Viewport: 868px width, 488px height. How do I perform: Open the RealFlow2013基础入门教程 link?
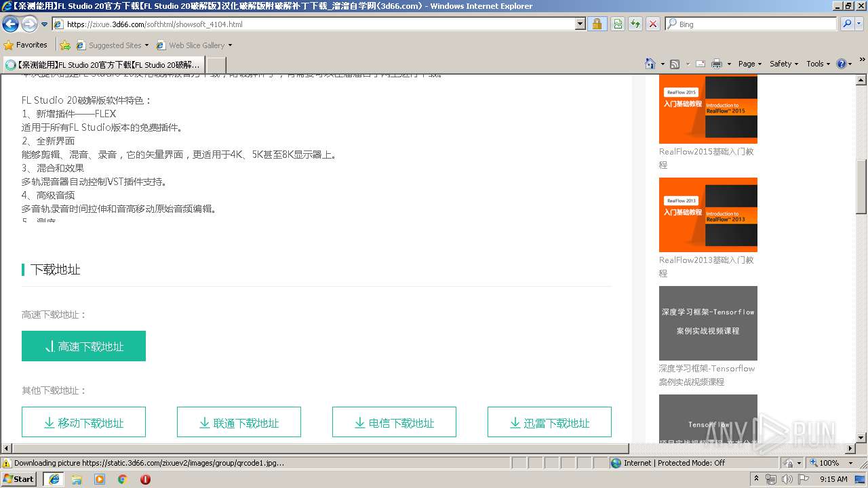707,266
